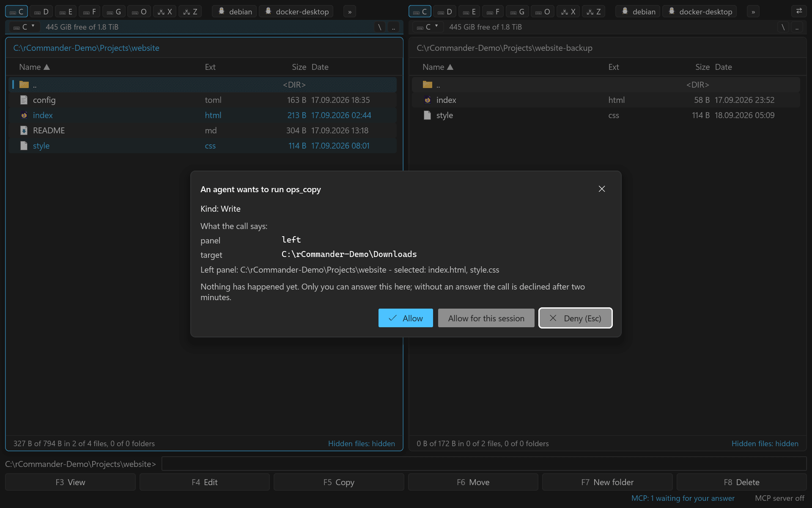The height and width of the screenshot is (508, 812).
Task: Click config file icon in left panel
Action: (24, 100)
